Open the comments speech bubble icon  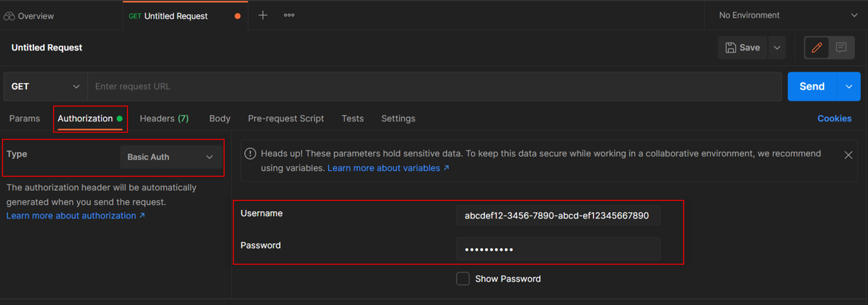click(x=841, y=48)
